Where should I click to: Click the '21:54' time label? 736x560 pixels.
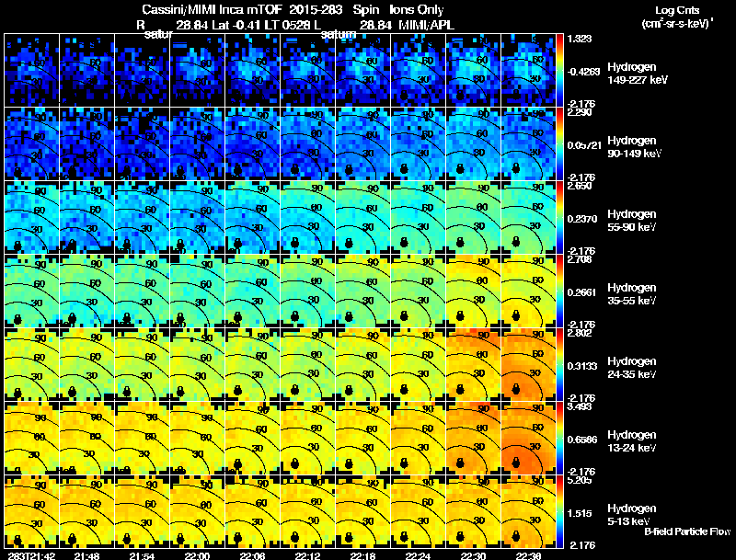[143, 555]
